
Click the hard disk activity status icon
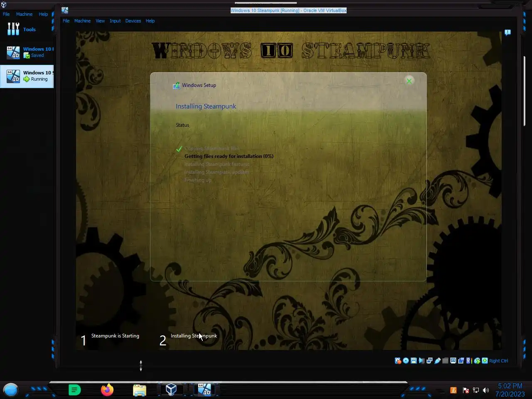398,361
